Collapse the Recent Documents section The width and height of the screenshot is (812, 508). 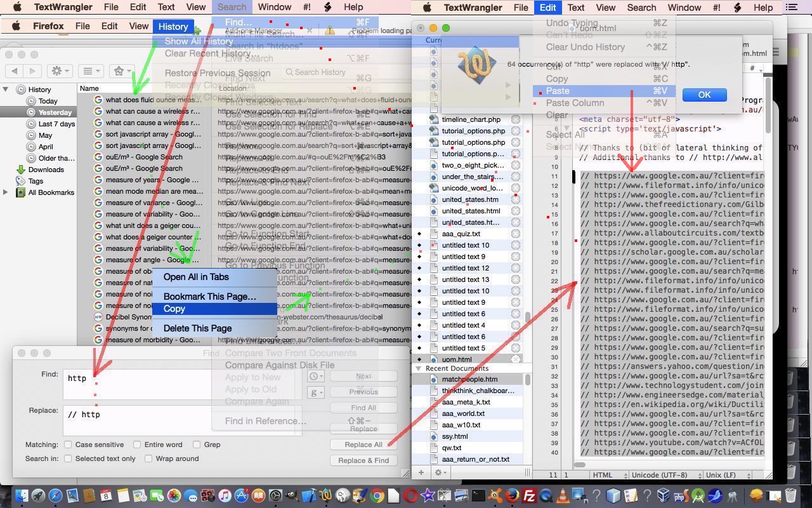click(418, 368)
